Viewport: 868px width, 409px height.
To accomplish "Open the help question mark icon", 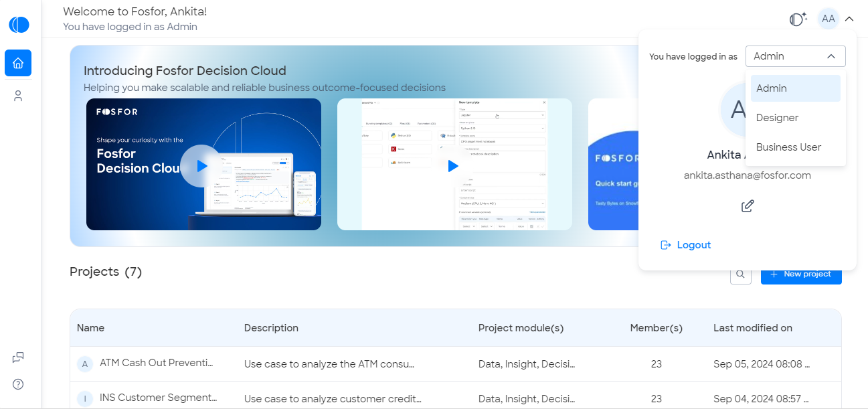I will tap(18, 384).
